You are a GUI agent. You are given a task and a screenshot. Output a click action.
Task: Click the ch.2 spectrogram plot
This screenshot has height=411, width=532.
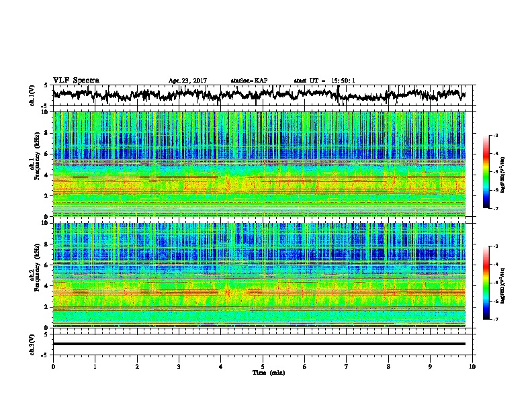pos(259,275)
